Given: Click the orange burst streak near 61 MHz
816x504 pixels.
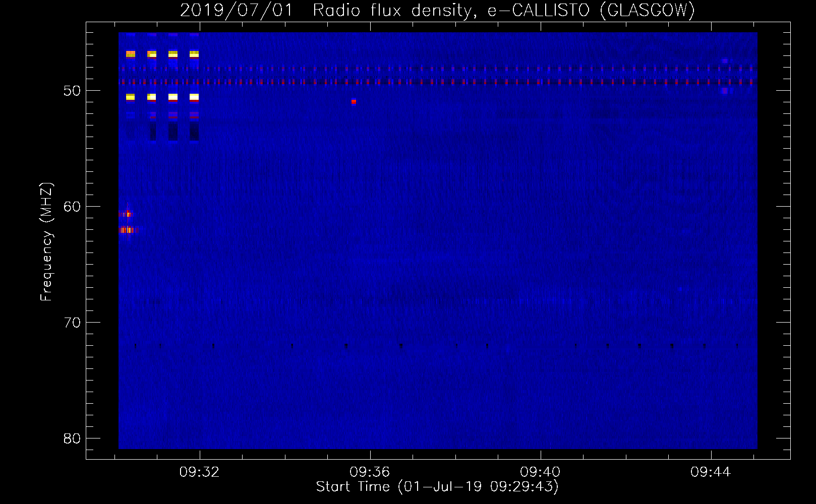Looking at the screenshot, I should 126,214.
